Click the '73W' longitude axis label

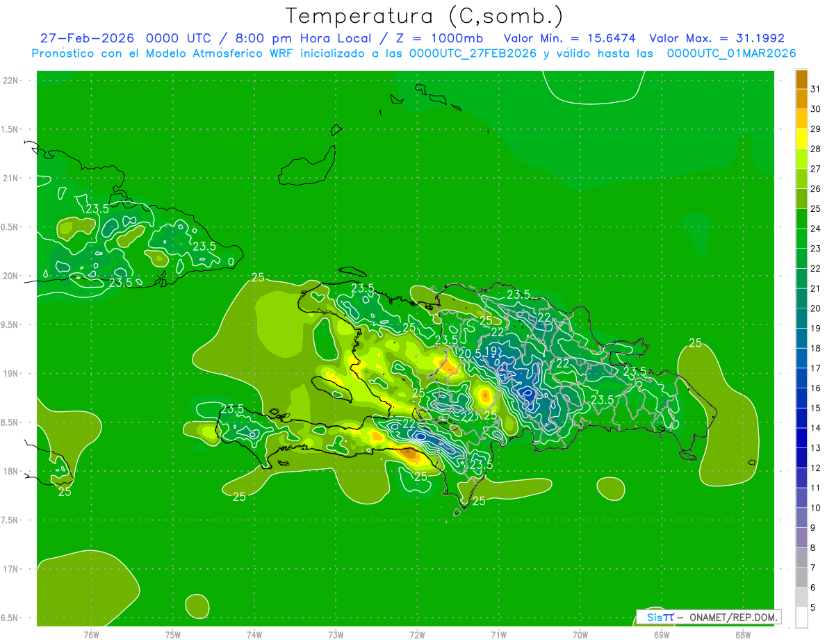[336, 634]
